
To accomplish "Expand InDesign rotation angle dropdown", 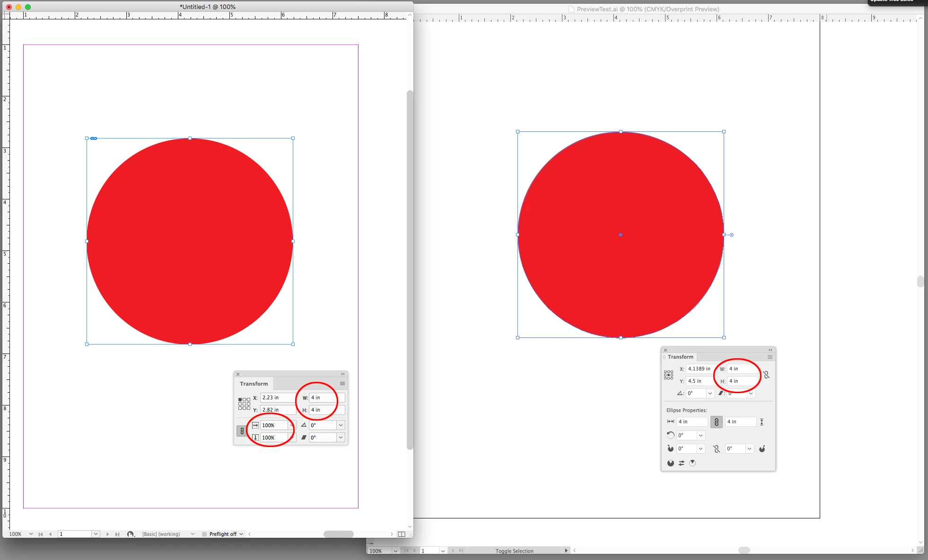I will point(341,425).
